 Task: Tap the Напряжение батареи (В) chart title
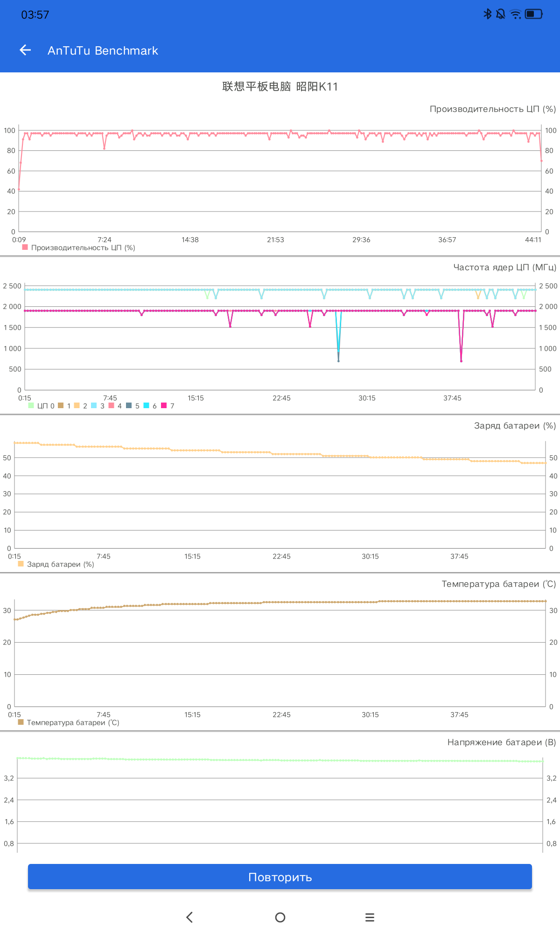502,742
